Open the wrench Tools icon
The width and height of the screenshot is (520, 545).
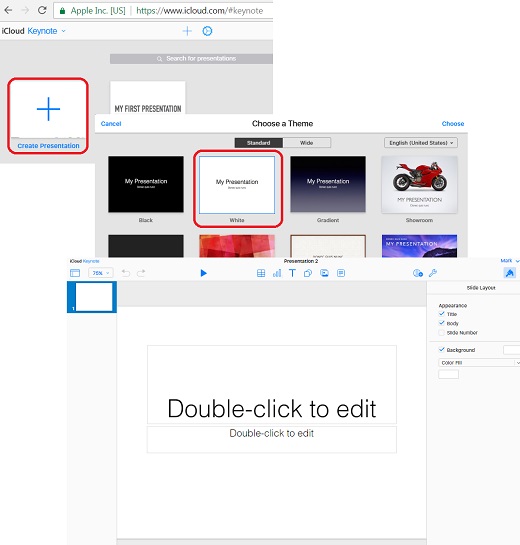pos(433,273)
